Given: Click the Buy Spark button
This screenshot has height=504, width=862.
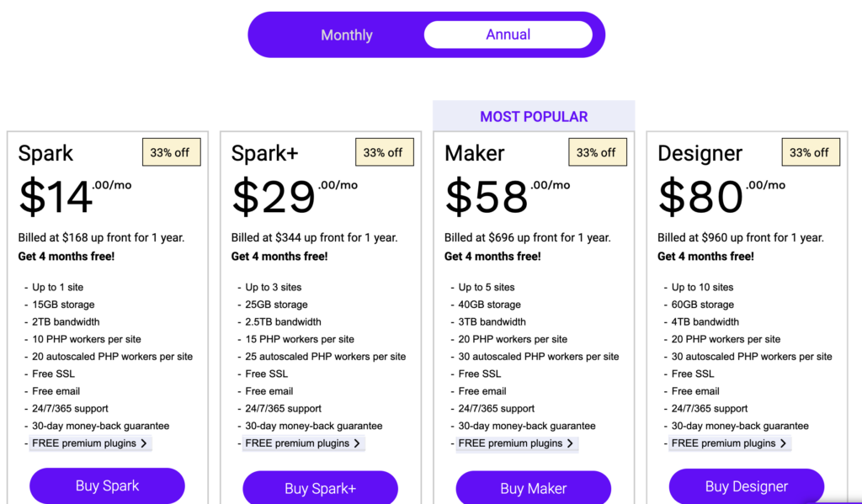Looking at the screenshot, I should (x=107, y=488).
